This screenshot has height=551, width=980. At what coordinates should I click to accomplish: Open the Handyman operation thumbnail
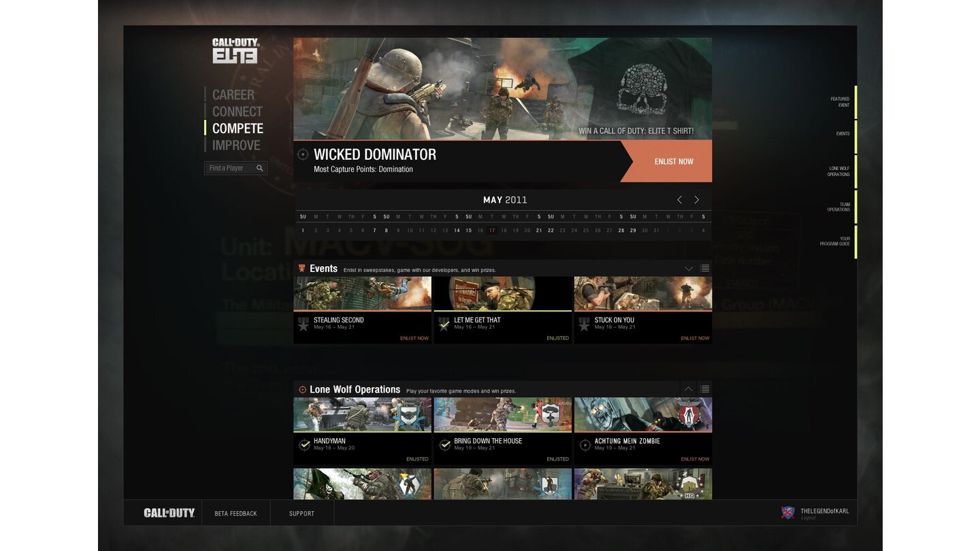click(x=363, y=414)
